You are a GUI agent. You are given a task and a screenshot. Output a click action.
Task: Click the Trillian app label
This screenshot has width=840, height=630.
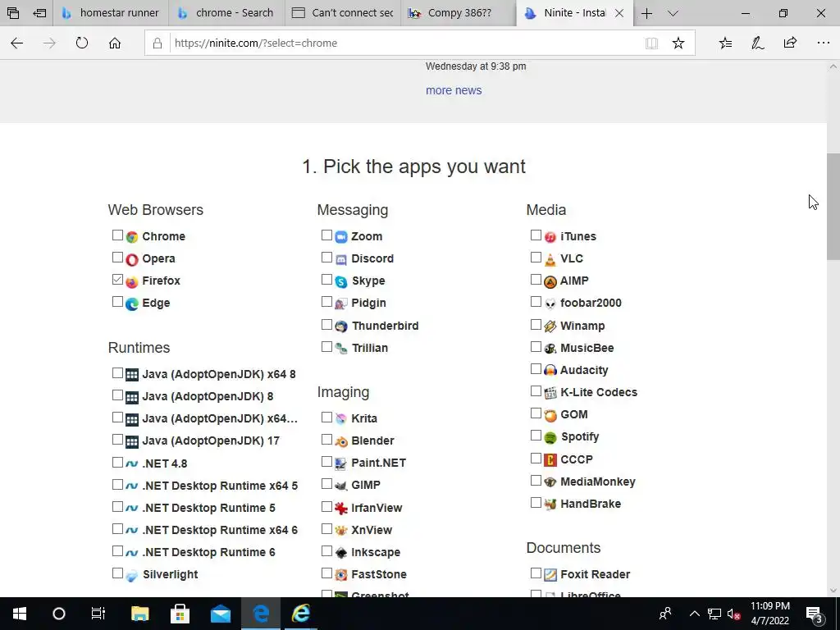click(370, 348)
